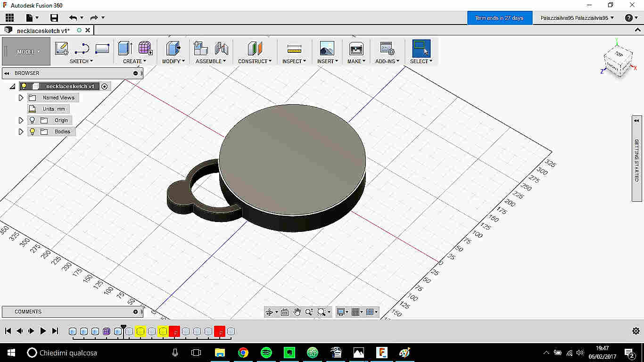The width and height of the screenshot is (644, 362).
Task: Open Spotify from the taskbar
Action: [x=266, y=352]
